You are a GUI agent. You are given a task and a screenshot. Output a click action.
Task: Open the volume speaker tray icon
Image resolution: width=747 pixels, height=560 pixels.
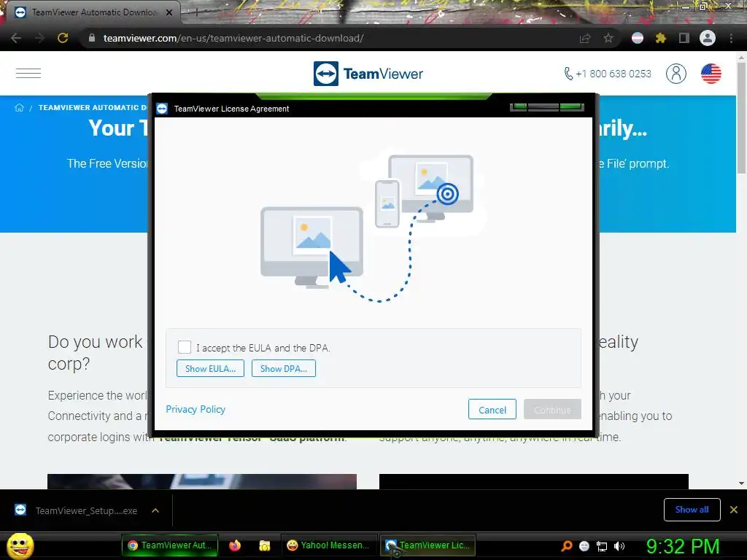619,546
